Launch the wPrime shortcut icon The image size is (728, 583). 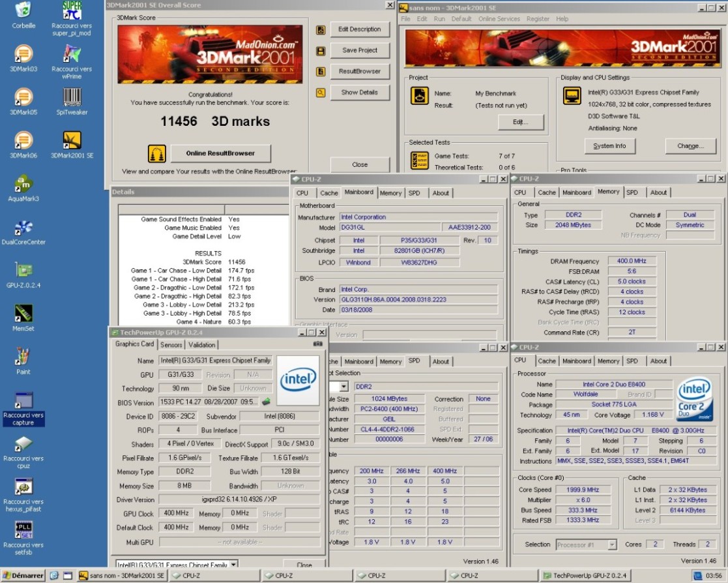72,53
